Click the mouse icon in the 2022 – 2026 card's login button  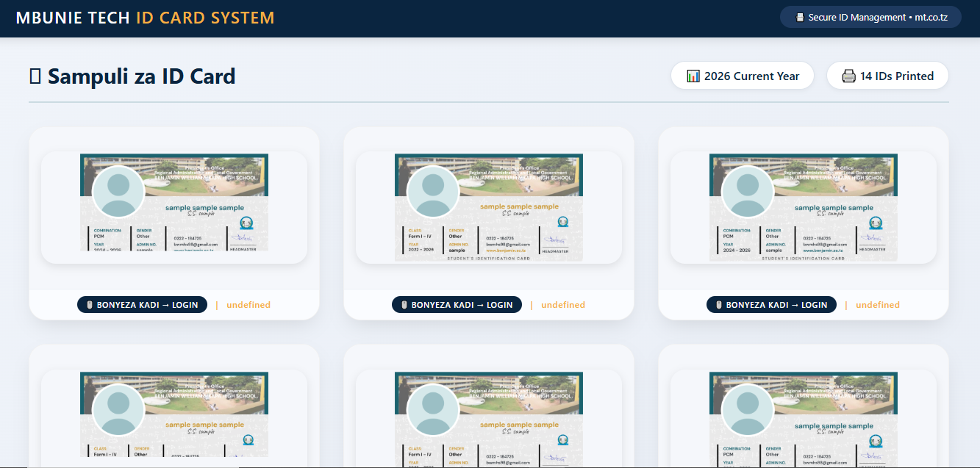click(404, 305)
